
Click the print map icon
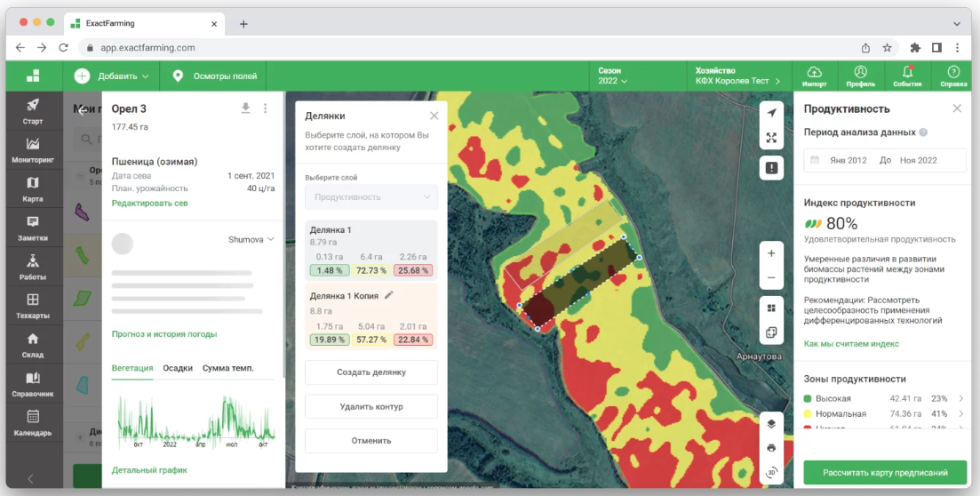[771, 447]
